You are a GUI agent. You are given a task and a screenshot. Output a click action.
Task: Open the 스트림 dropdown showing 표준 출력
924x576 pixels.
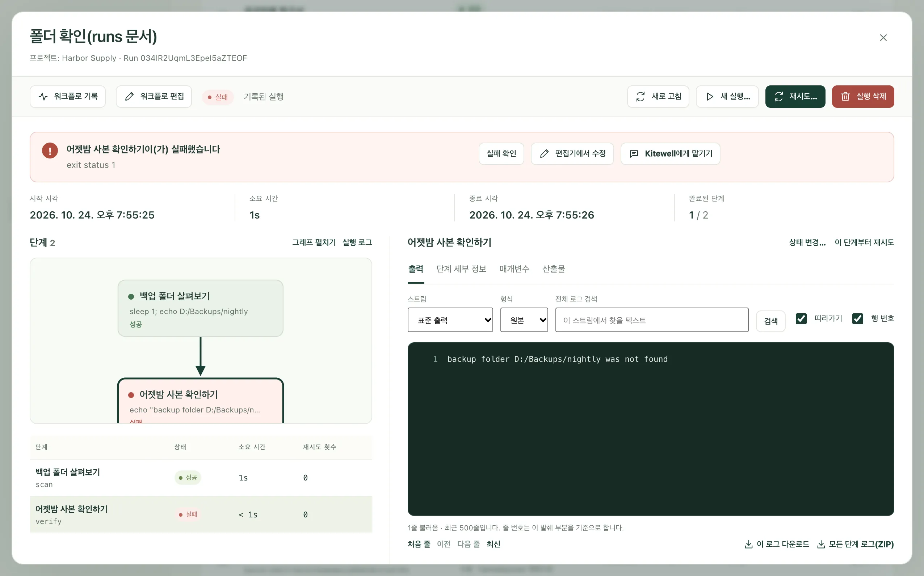click(450, 320)
